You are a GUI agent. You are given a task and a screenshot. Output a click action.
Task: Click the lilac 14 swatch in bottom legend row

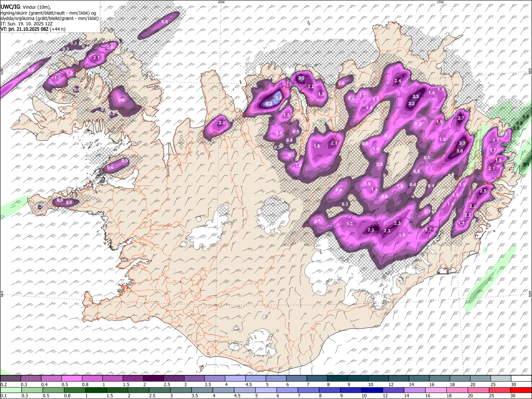point(415,390)
